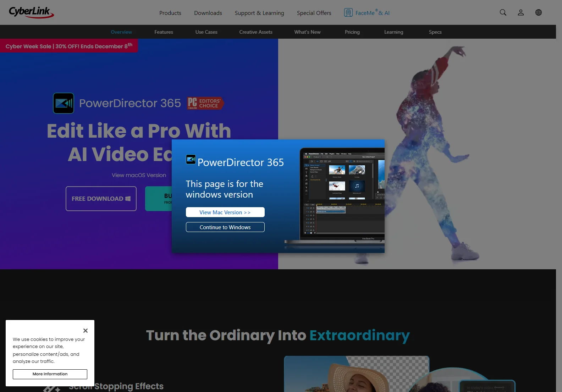Switch to the Specs tab
562x392 pixels.
click(x=435, y=32)
